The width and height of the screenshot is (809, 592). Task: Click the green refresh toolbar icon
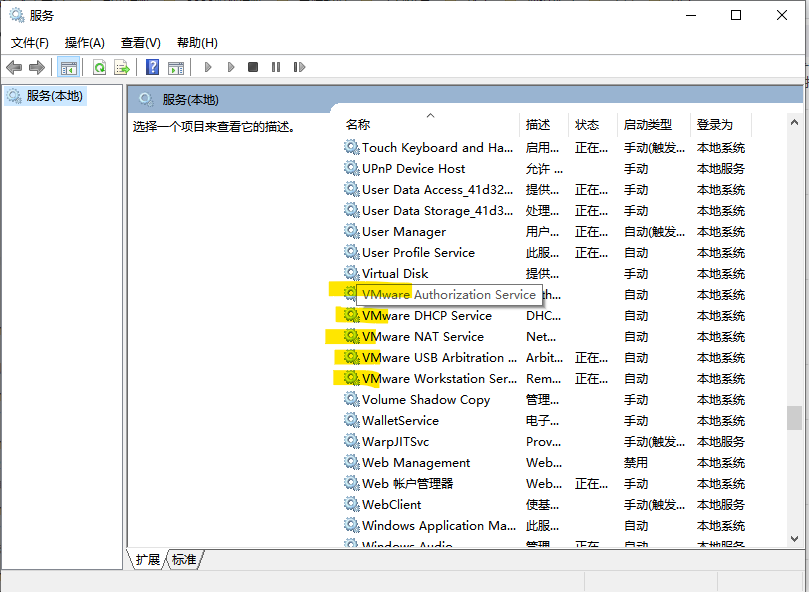[99, 67]
